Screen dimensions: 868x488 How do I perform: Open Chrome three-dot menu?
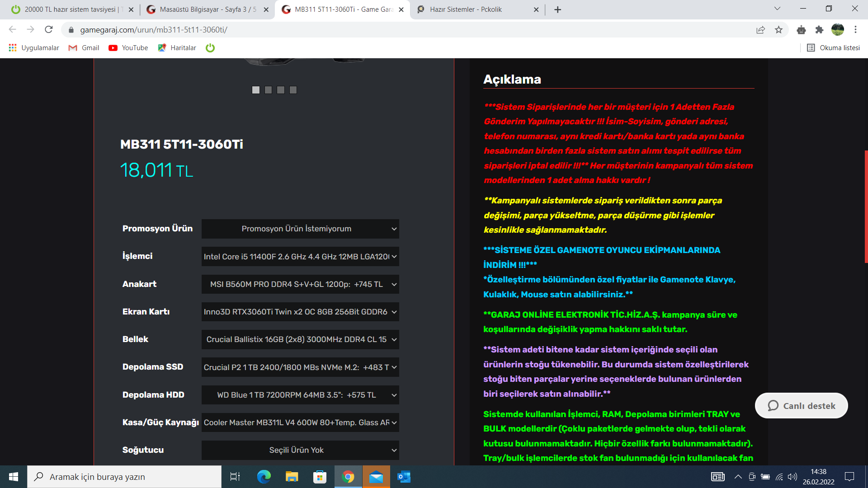click(855, 30)
